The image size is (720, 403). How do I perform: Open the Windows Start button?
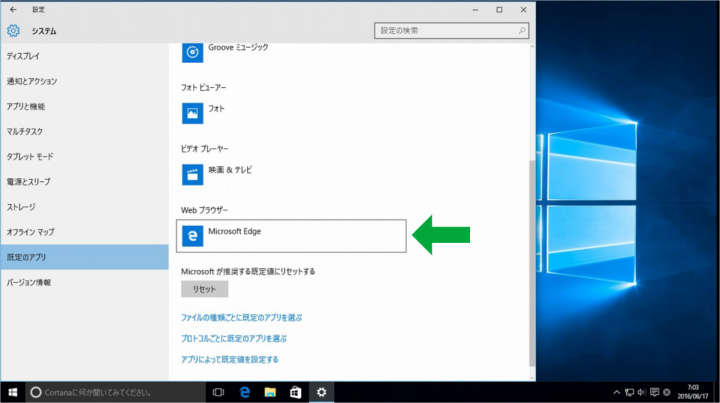[12, 392]
